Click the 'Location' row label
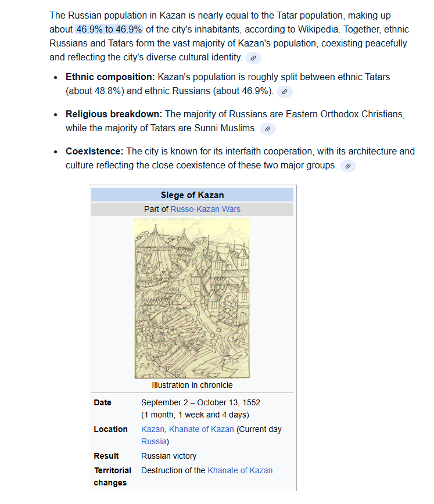Screen dimensions: 434x504 110,430
